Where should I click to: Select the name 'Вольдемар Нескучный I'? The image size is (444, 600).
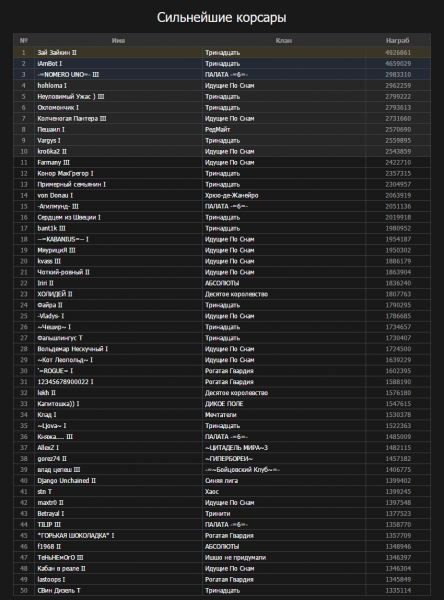pyautogui.click(x=72, y=349)
